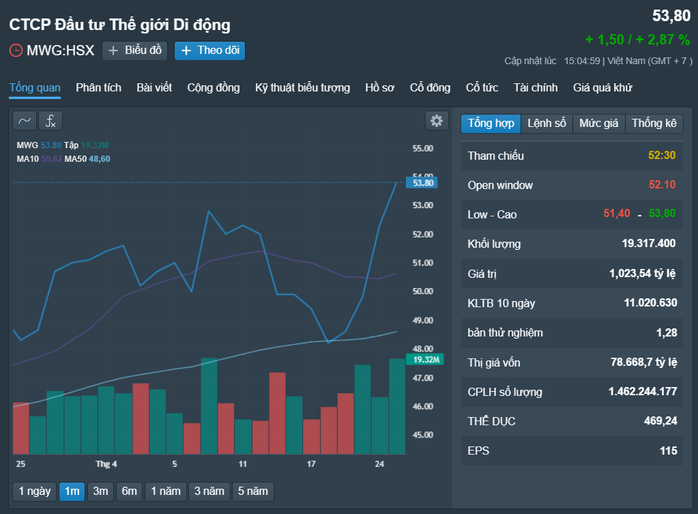
Task: Click the Giá trị 1,023,54 tỷ lệ value
Action: pos(642,273)
